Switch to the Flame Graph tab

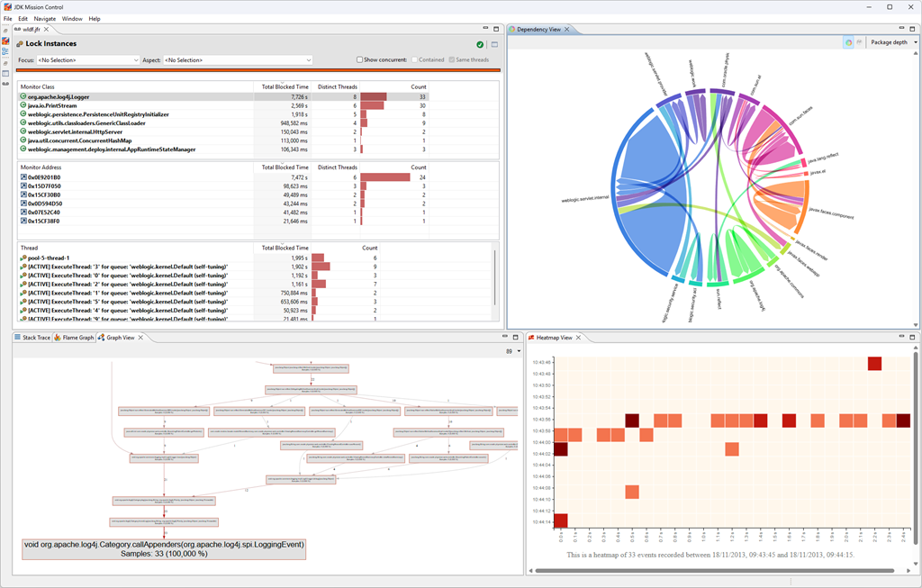(74, 338)
